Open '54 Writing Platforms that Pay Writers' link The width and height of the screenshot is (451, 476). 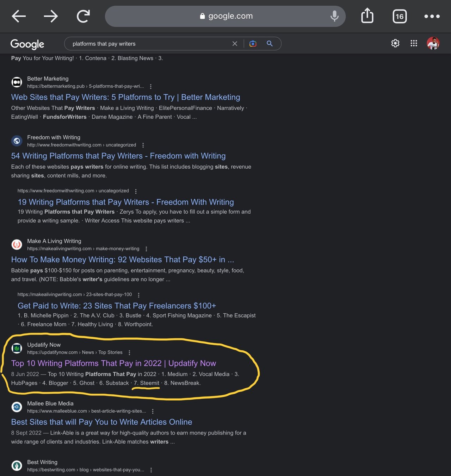[x=118, y=156]
